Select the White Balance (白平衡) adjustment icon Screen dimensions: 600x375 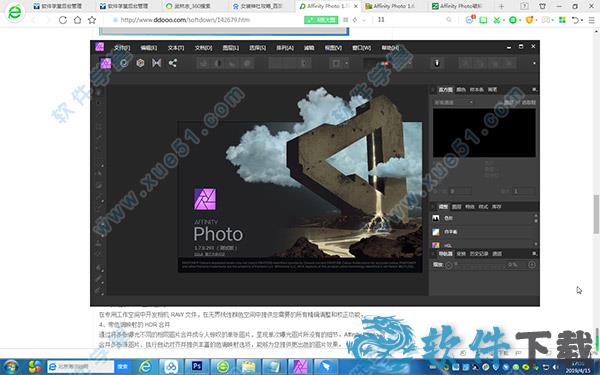pyautogui.click(x=436, y=232)
